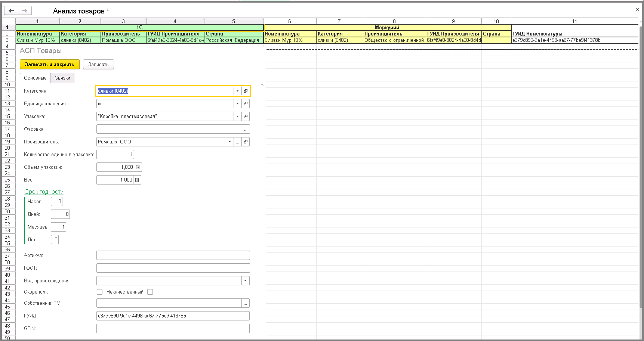This screenshot has height=341, width=644.
Task: Select the Общество с ограниченной cell
Action: pyautogui.click(x=394, y=40)
